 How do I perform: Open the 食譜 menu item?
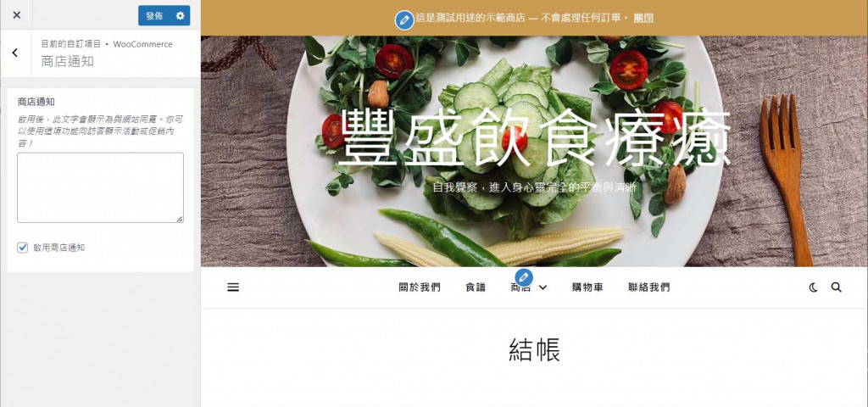[x=476, y=287]
